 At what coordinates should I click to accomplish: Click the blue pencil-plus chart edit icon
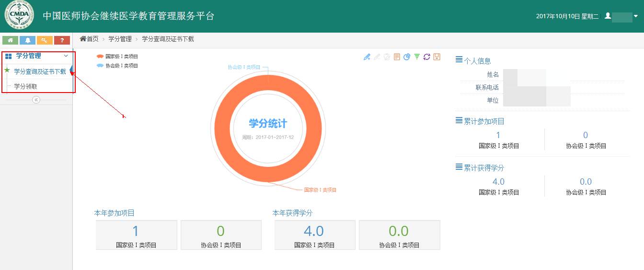(367, 57)
